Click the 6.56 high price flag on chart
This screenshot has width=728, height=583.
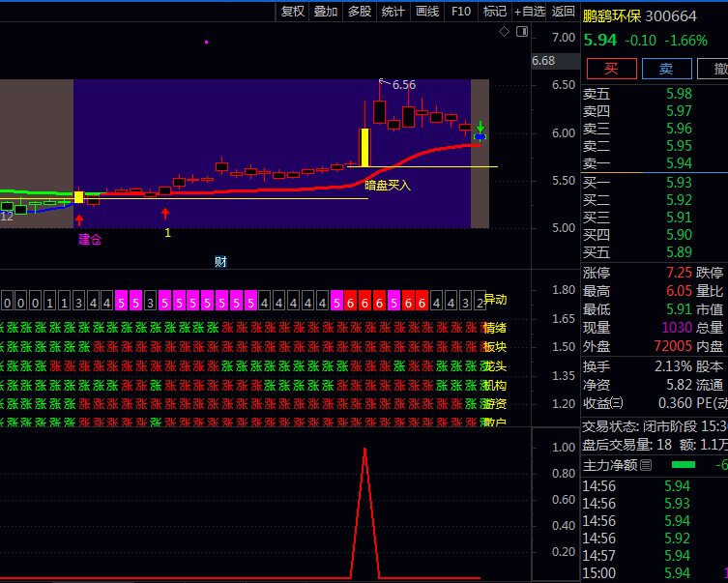pos(398,85)
